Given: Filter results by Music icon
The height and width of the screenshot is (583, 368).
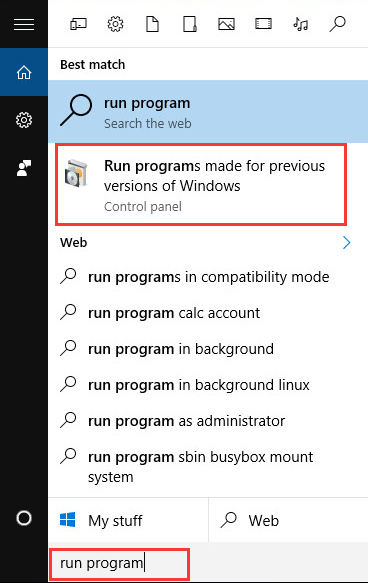Looking at the screenshot, I should coord(300,24).
